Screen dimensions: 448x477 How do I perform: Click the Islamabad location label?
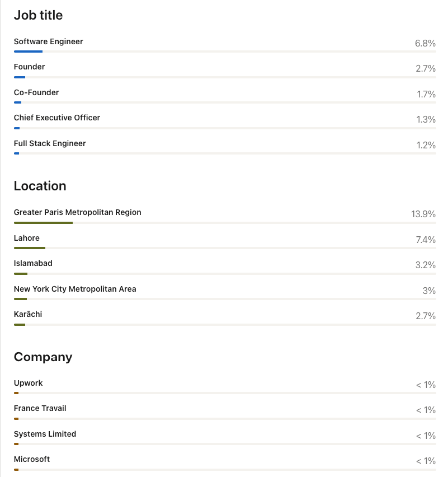pos(33,264)
